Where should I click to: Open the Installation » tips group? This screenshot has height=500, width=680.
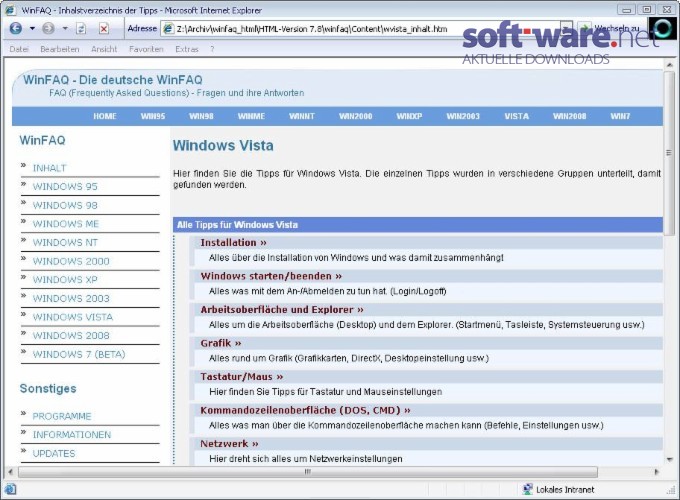pyautogui.click(x=233, y=242)
